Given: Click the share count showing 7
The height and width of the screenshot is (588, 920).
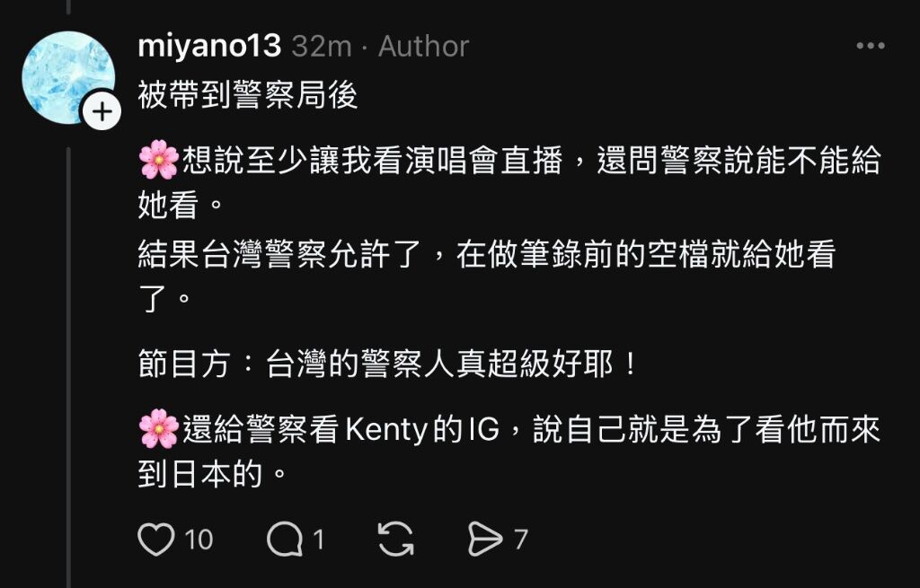Looking at the screenshot, I should click(521, 540).
